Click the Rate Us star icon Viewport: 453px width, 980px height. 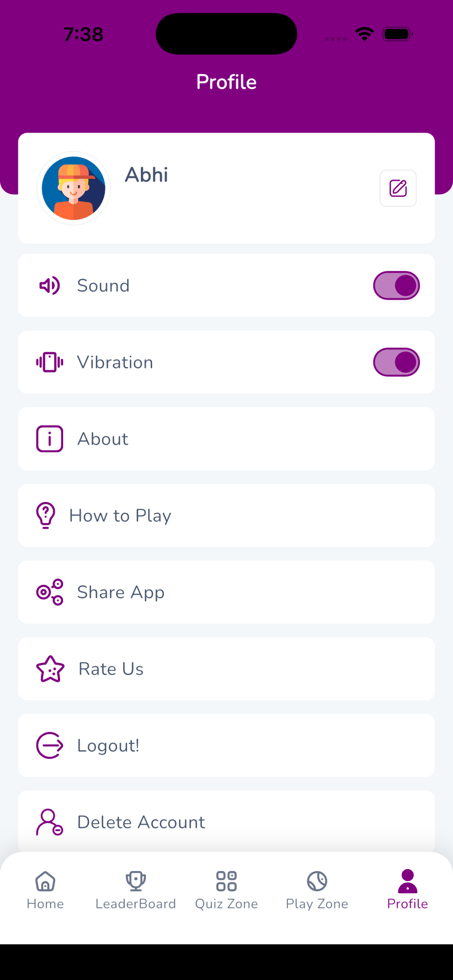50,669
